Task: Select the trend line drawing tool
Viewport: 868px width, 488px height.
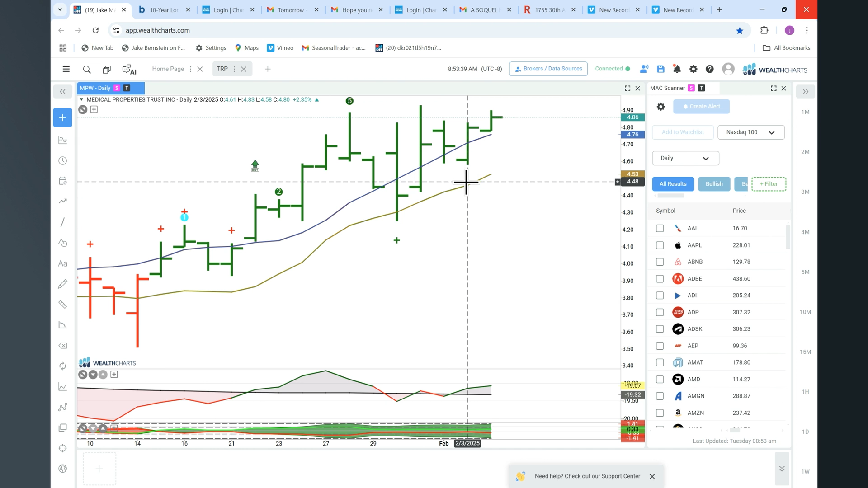Action: pos(63,222)
